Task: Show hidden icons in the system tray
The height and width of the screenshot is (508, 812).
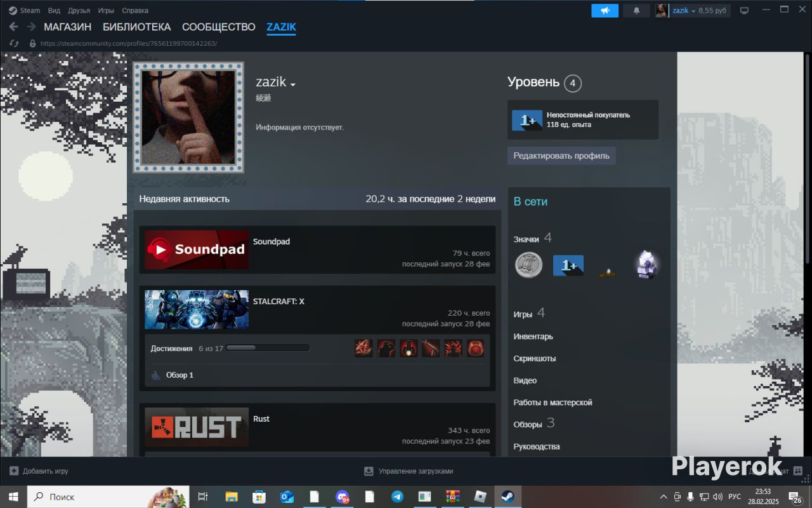Action: [x=664, y=497]
